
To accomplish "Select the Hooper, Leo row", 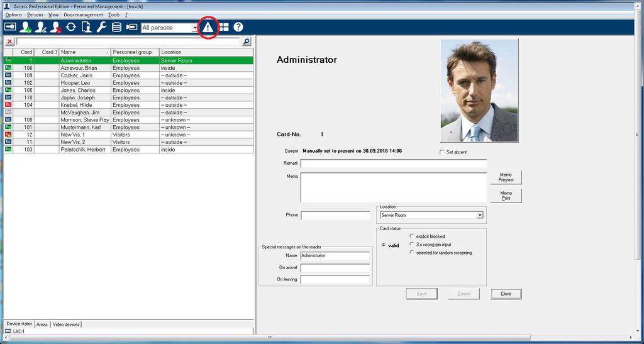I will (x=128, y=83).
